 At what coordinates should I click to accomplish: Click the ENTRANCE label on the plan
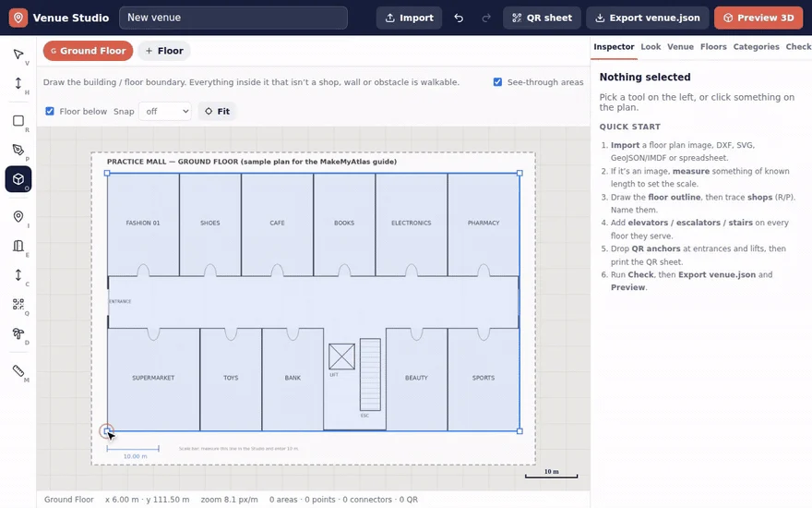click(x=120, y=301)
